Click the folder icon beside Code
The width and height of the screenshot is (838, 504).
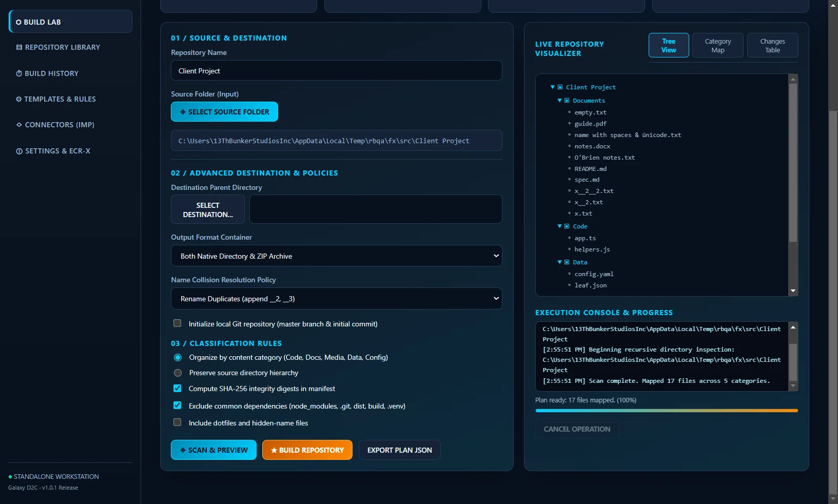click(x=567, y=226)
